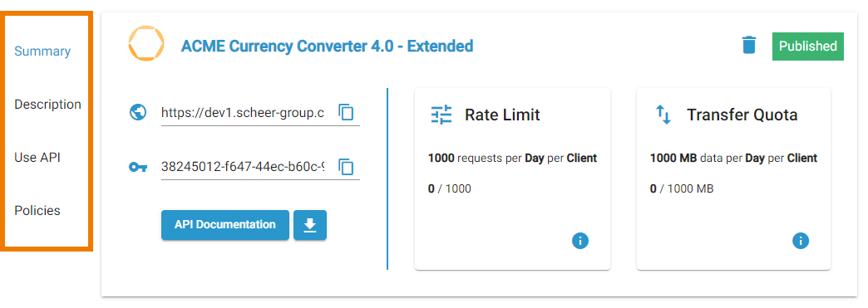This screenshot has width=868, height=308.
Task: Copy the API endpoint URL
Action: tap(346, 112)
